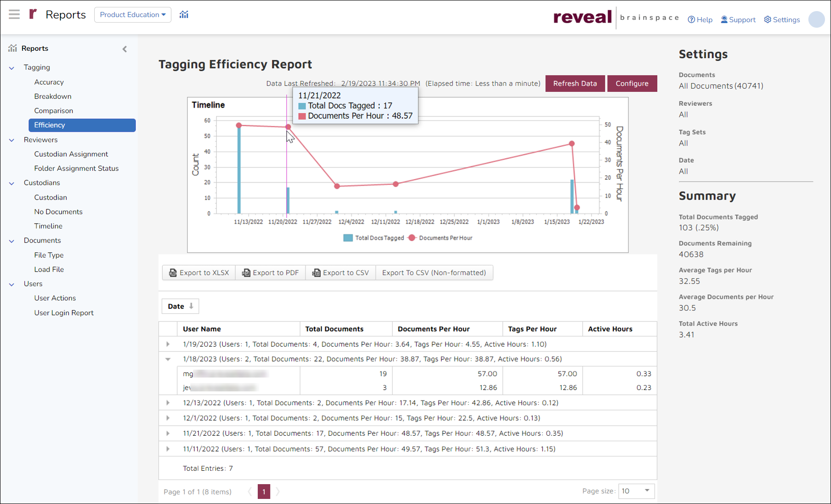Viewport: 831px width, 504px height.
Task: Open the Custodian report
Action: click(x=50, y=198)
